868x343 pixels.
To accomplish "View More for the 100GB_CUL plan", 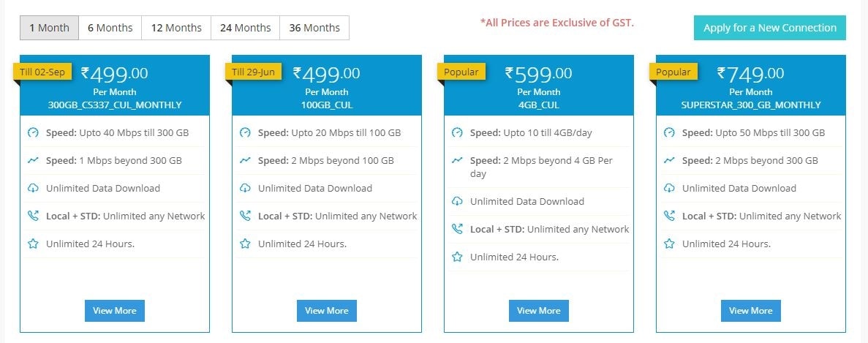I will tap(327, 310).
